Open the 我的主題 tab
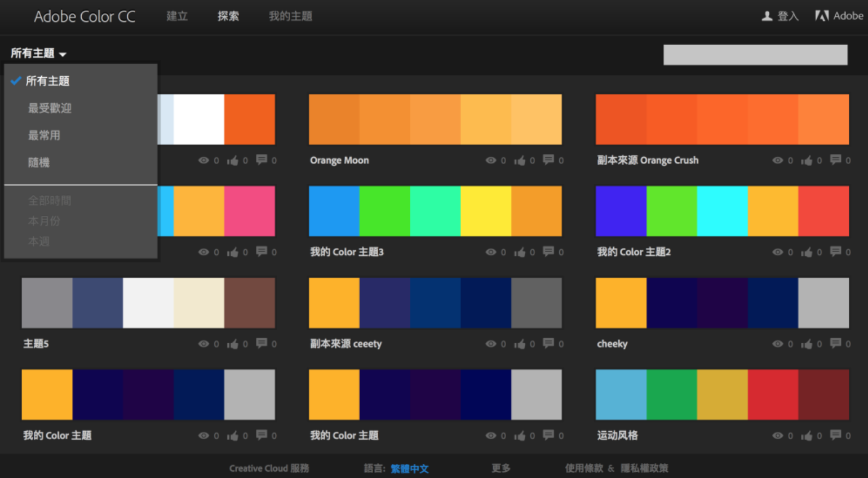 click(x=290, y=16)
